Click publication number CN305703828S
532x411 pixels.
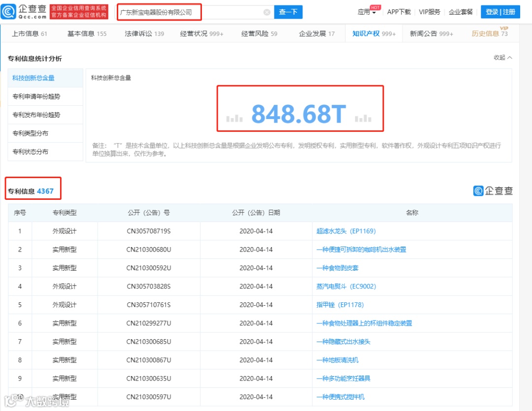pyautogui.click(x=149, y=286)
